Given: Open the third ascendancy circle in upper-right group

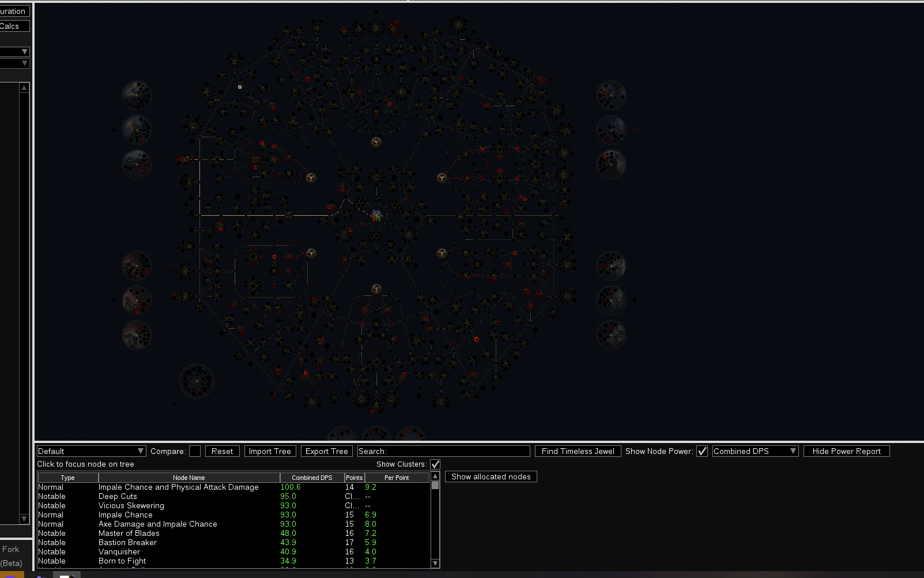Looking at the screenshot, I should click(x=611, y=164).
